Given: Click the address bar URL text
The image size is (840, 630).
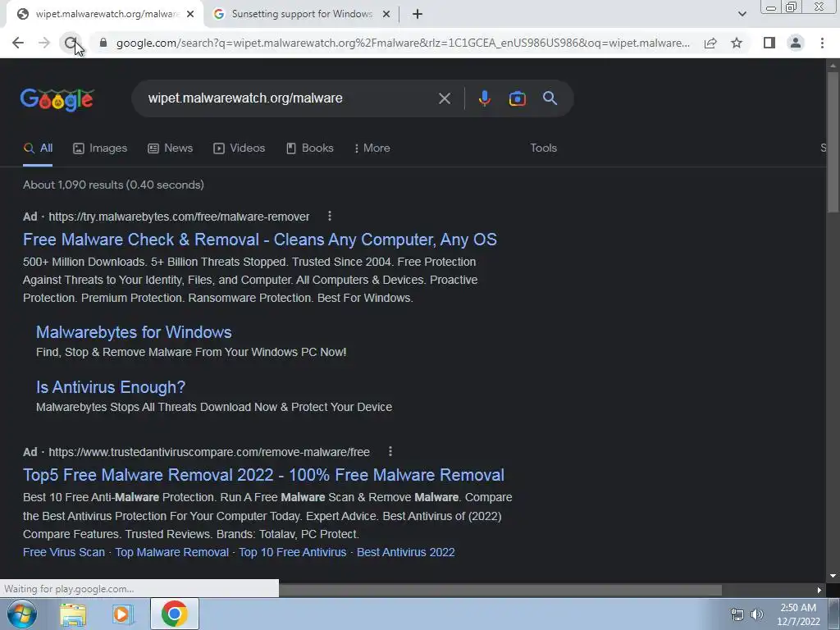Looking at the screenshot, I should (x=403, y=43).
